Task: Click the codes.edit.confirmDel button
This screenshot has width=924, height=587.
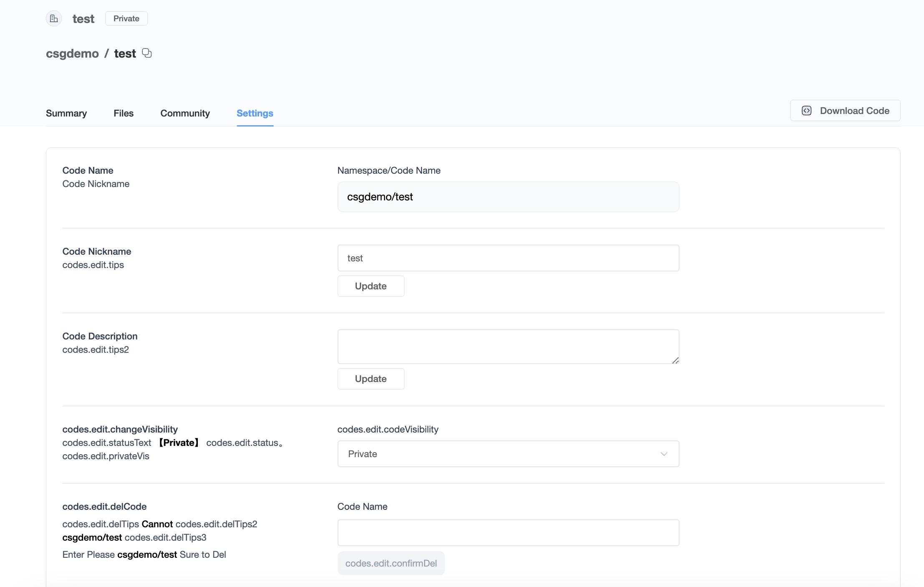Action: click(391, 563)
